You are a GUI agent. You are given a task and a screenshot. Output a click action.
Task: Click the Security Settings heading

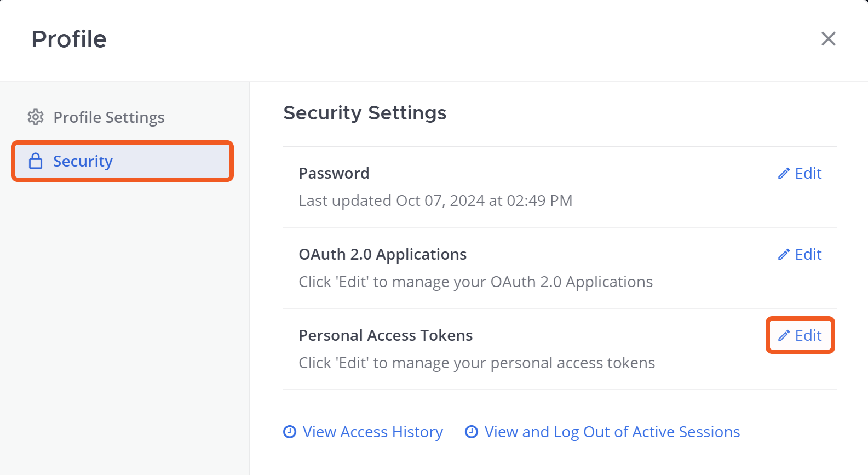pyautogui.click(x=365, y=113)
